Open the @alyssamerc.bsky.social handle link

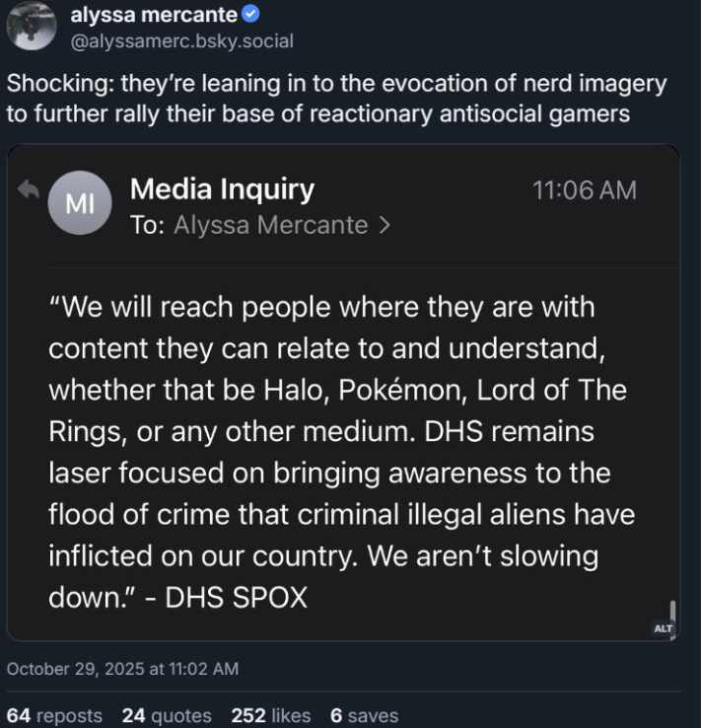(181, 41)
